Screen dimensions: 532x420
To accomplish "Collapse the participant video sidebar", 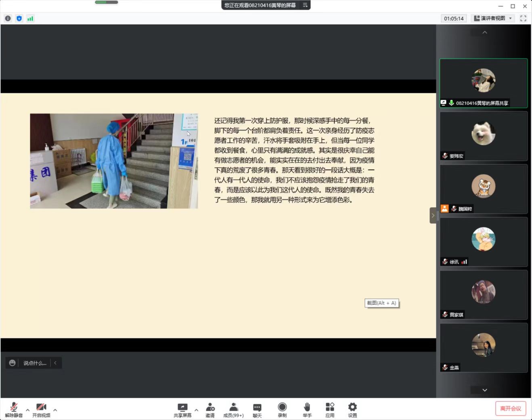I will [x=433, y=215].
